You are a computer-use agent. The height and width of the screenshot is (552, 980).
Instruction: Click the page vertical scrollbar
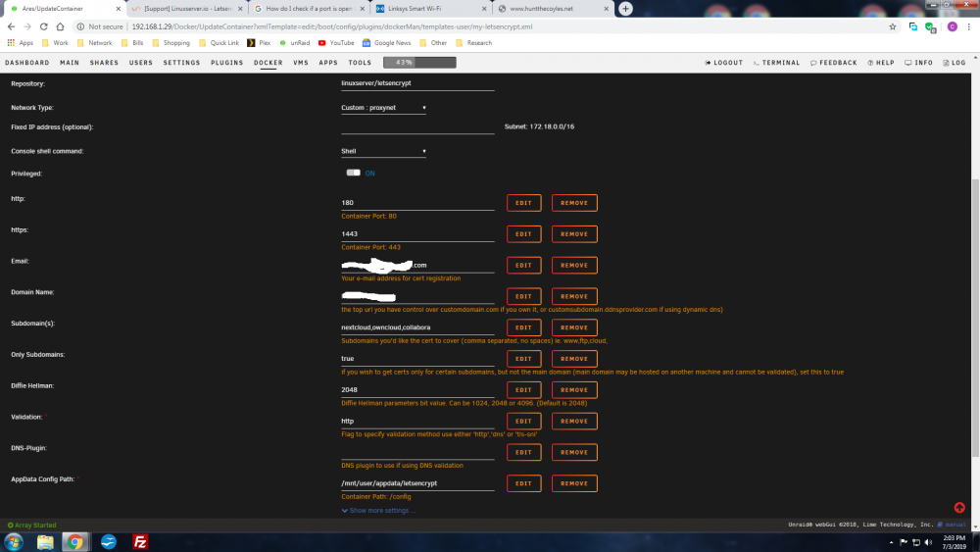click(x=976, y=318)
